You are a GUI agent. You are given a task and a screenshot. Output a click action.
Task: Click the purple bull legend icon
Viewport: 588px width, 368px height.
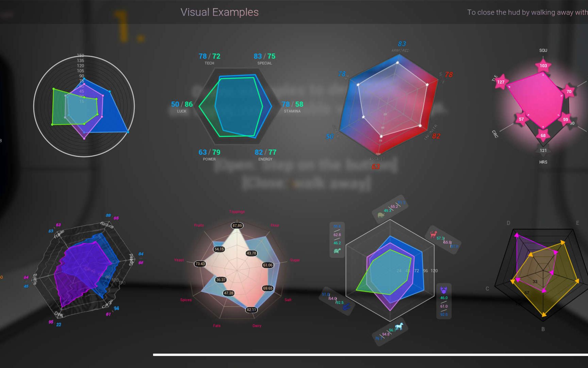click(444, 290)
